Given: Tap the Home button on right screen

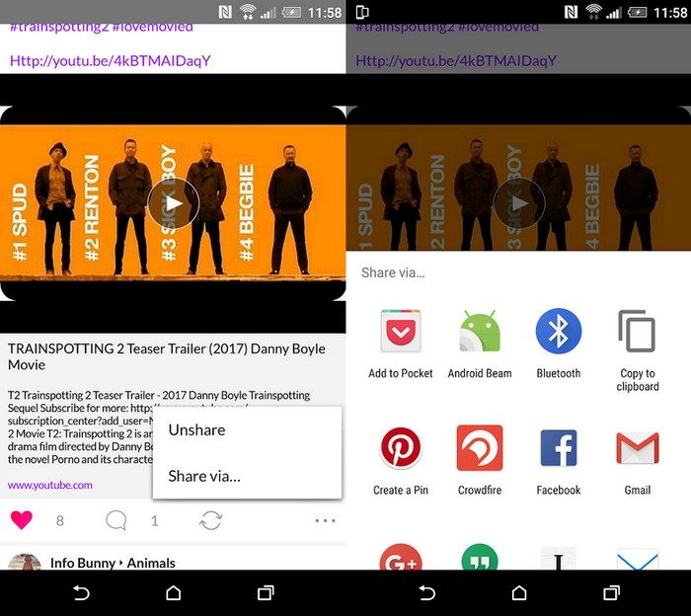Looking at the screenshot, I should [x=519, y=592].
